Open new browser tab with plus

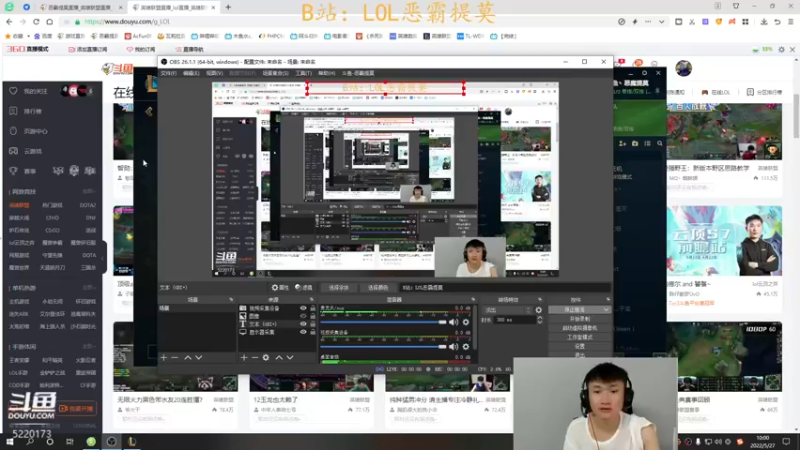coord(228,7)
